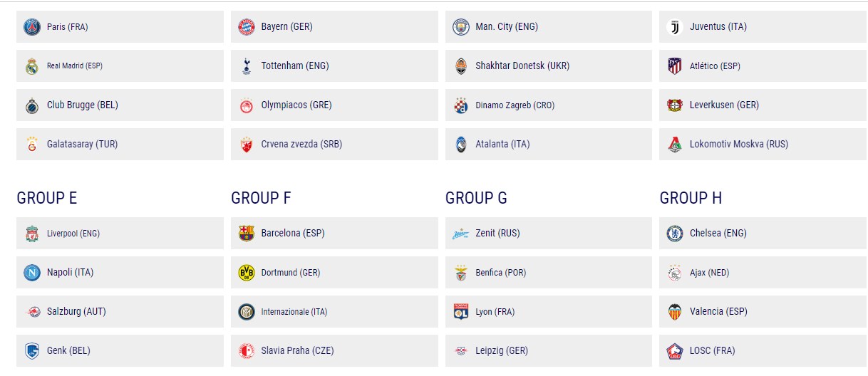Screen dimensions: 868x376
Task: Open Slavia Praha (CZE) team page
Action: pos(334,351)
